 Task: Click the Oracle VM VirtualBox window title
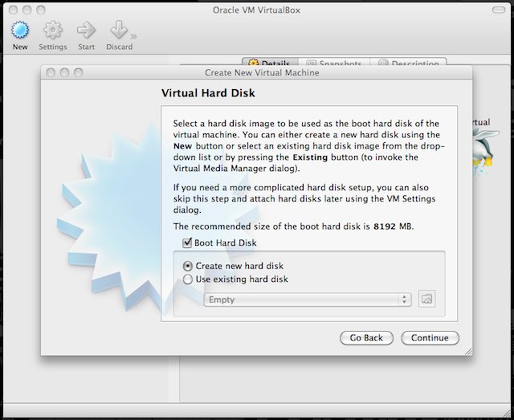256,10
